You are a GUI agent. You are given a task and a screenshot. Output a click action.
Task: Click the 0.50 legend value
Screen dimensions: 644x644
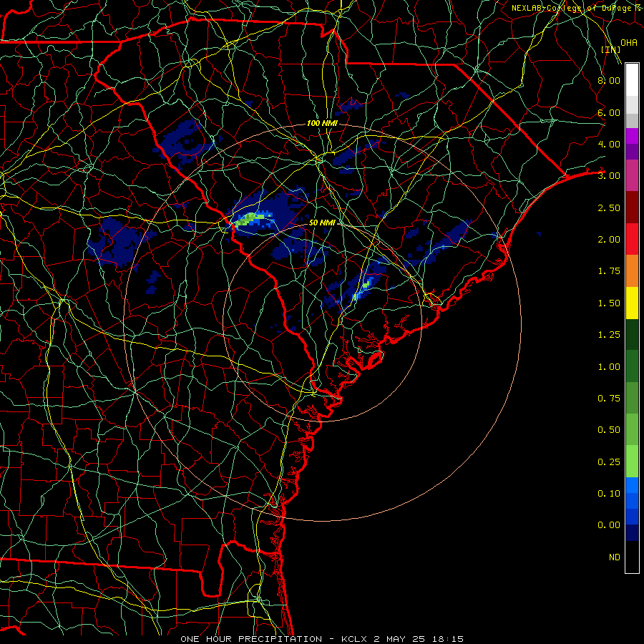click(x=609, y=430)
